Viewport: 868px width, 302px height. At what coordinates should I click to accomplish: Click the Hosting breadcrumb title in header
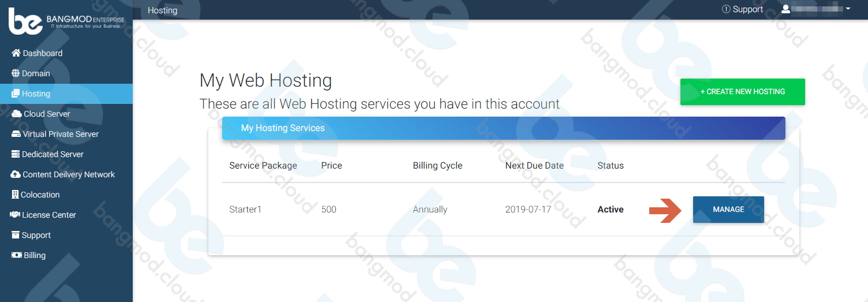[163, 10]
